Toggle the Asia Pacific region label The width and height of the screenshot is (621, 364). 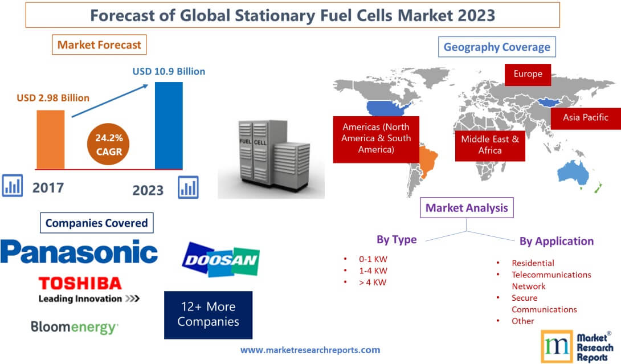click(x=585, y=117)
